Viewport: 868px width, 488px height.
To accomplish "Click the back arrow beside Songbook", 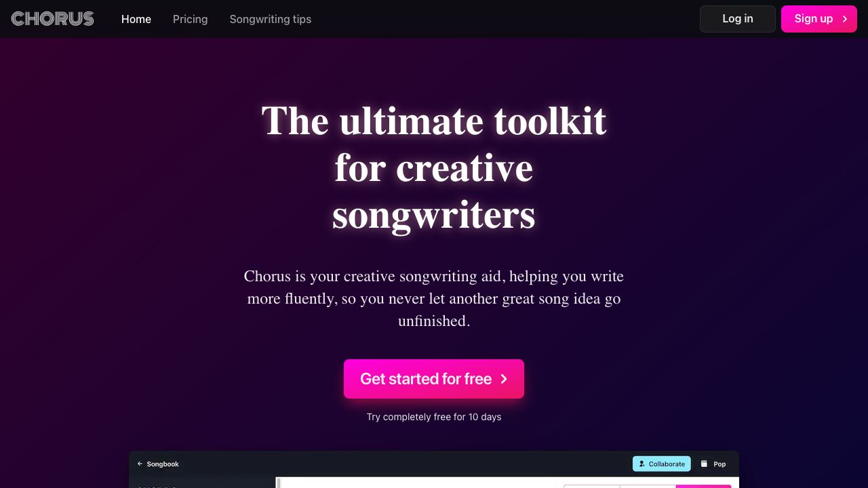I will [140, 464].
